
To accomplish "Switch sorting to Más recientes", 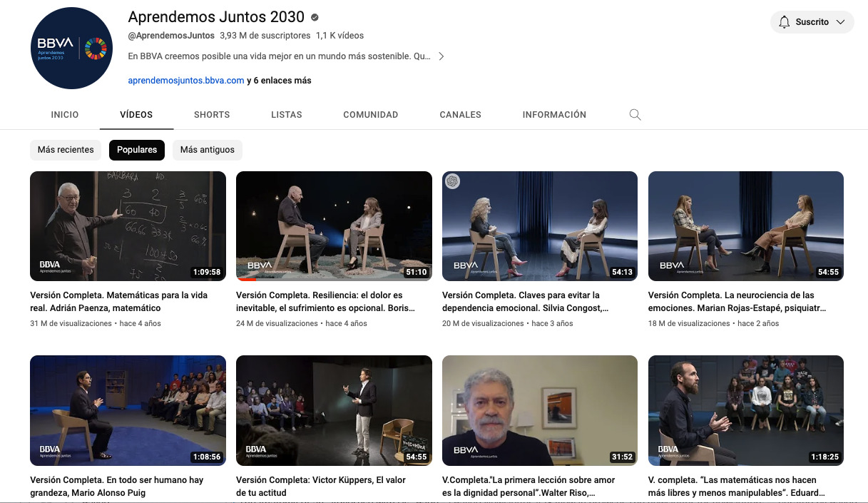I will click(66, 150).
